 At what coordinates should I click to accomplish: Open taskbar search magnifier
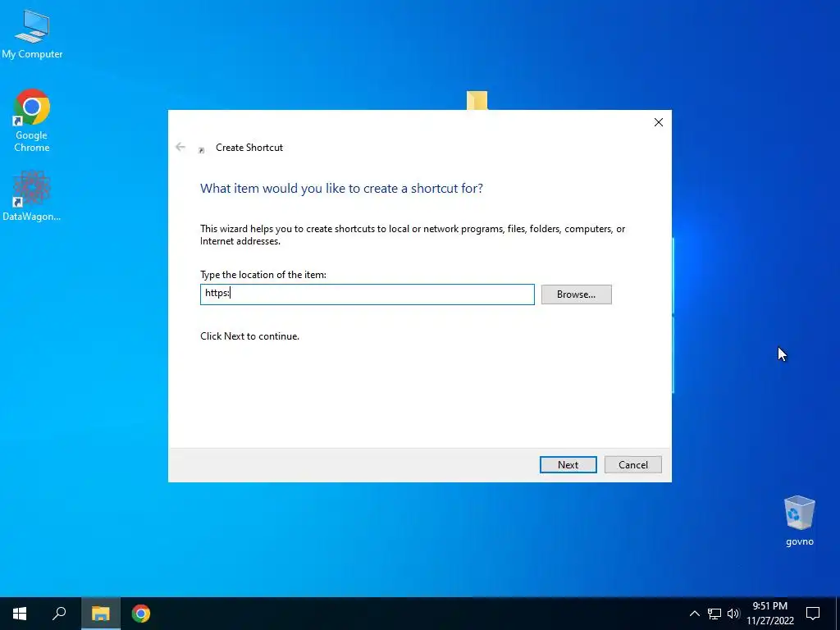59,614
